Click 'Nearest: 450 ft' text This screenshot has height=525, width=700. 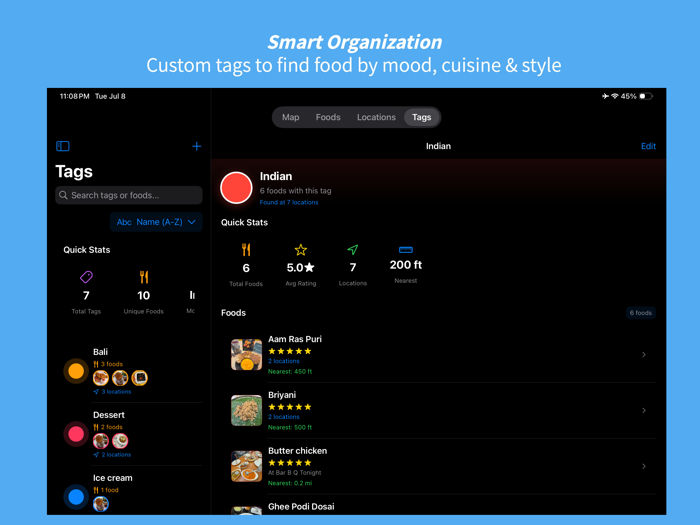[290, 371]
